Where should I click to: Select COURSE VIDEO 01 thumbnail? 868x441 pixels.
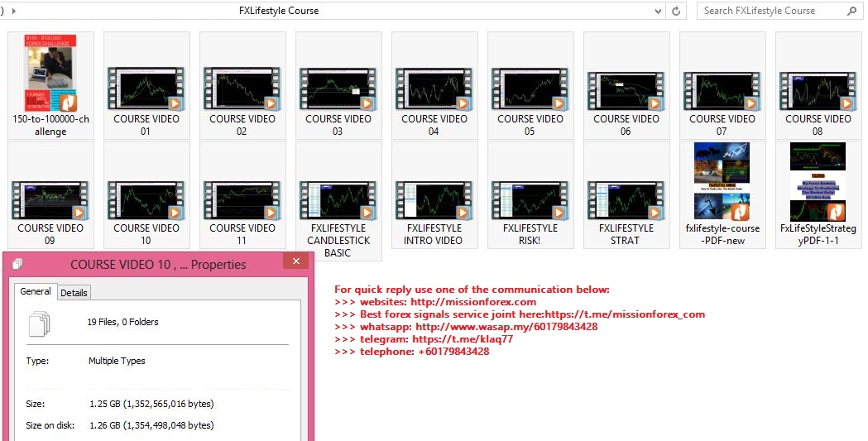[x=146, y=89]
